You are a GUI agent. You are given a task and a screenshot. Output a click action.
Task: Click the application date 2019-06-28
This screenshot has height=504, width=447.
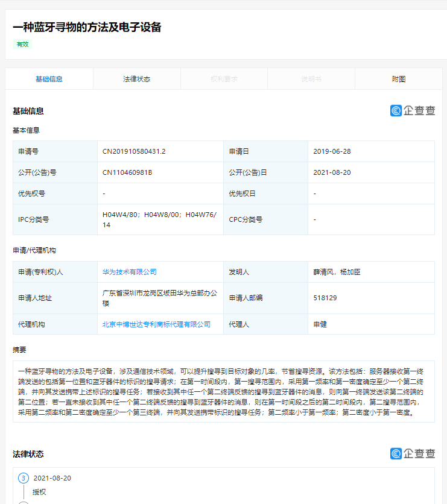point(332,151)
